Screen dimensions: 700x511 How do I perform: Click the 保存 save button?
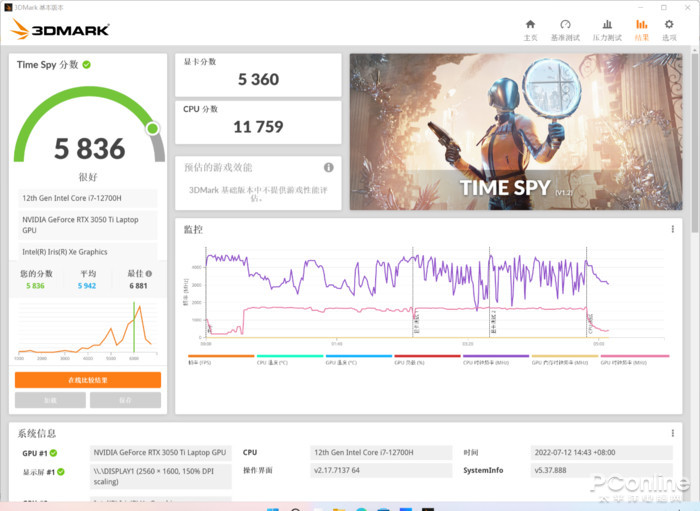click(125, 400)
